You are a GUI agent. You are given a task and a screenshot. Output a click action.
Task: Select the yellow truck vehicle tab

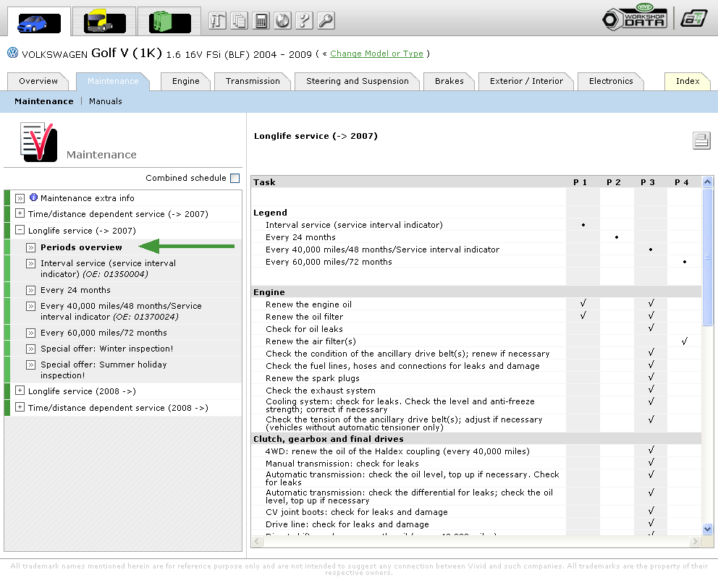click(x=104, y=22)
